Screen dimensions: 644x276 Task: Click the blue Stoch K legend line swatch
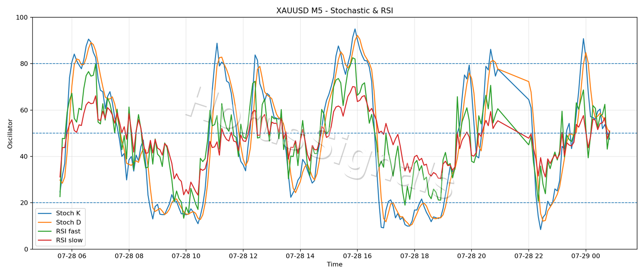pyautogui.click(x=45, y=214)
